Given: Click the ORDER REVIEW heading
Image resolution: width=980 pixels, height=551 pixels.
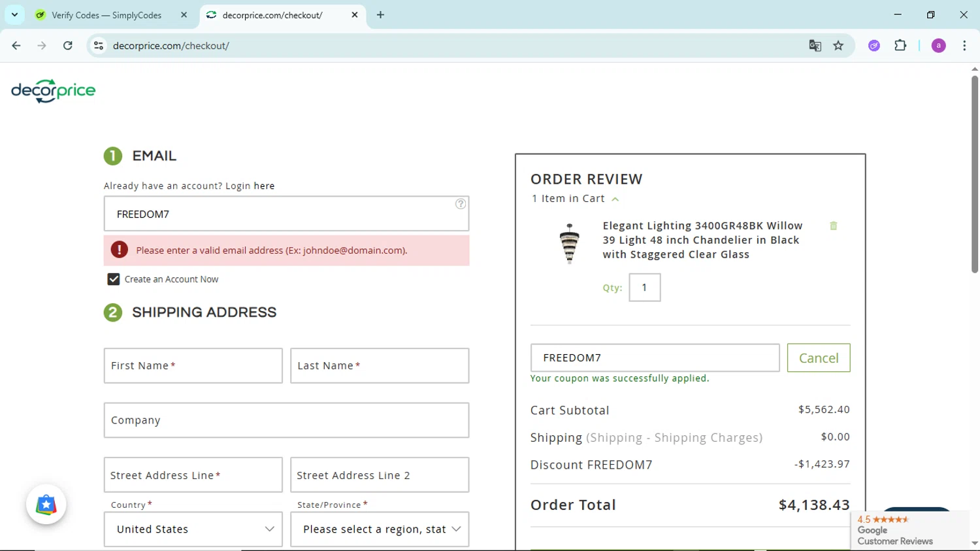Looking at the screenshot, I should click(587, 179).
